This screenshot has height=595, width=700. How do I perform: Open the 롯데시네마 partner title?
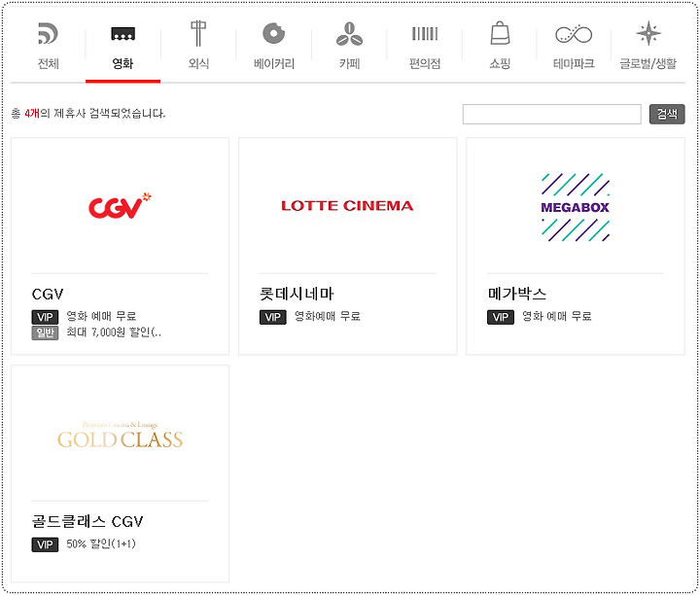coord(297,294)
